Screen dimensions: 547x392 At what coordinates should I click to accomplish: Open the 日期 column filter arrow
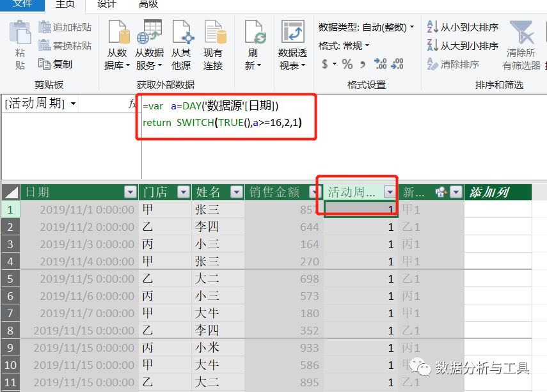pyautogui.click(x=131, y=191)
